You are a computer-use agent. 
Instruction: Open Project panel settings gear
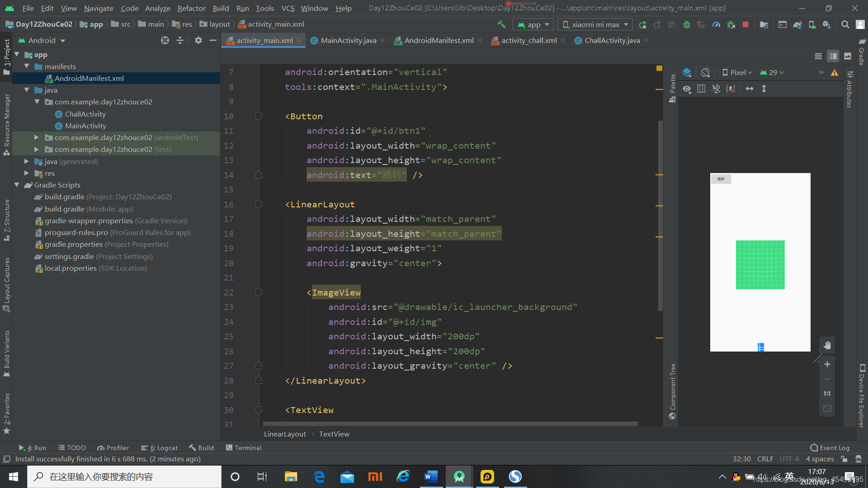click(198, 40)
